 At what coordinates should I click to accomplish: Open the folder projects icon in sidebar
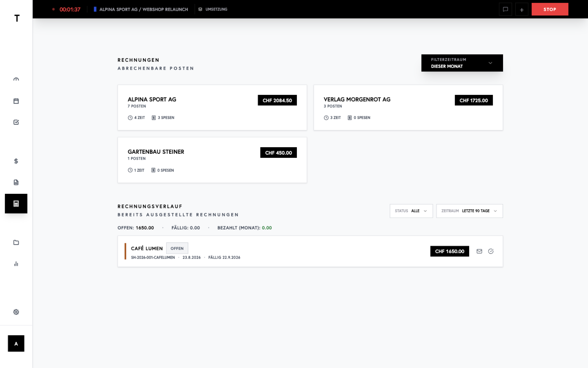click(16, 242)
